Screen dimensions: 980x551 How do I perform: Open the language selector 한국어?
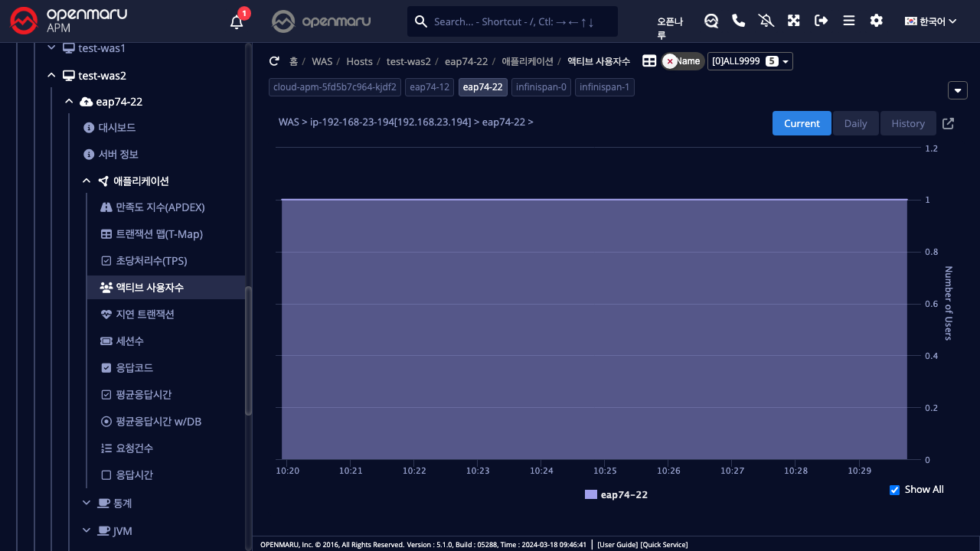tap(930, 21)
